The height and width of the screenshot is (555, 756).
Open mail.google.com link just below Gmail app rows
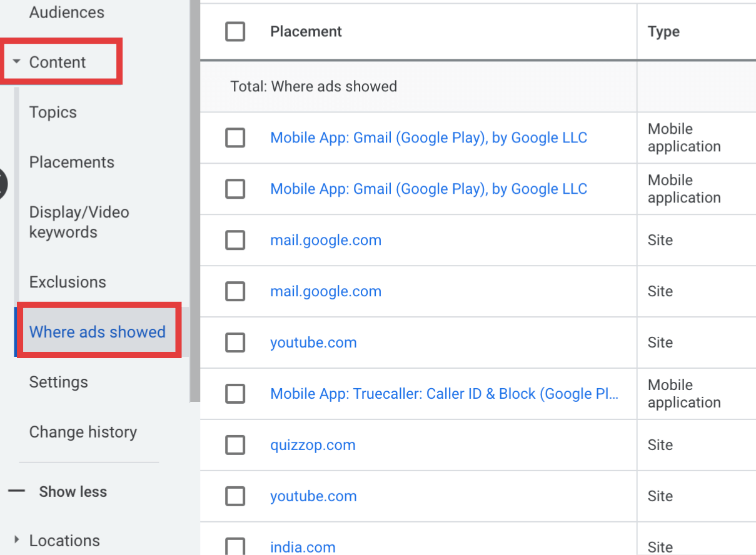pyautogui.click(x=326, y=240)
